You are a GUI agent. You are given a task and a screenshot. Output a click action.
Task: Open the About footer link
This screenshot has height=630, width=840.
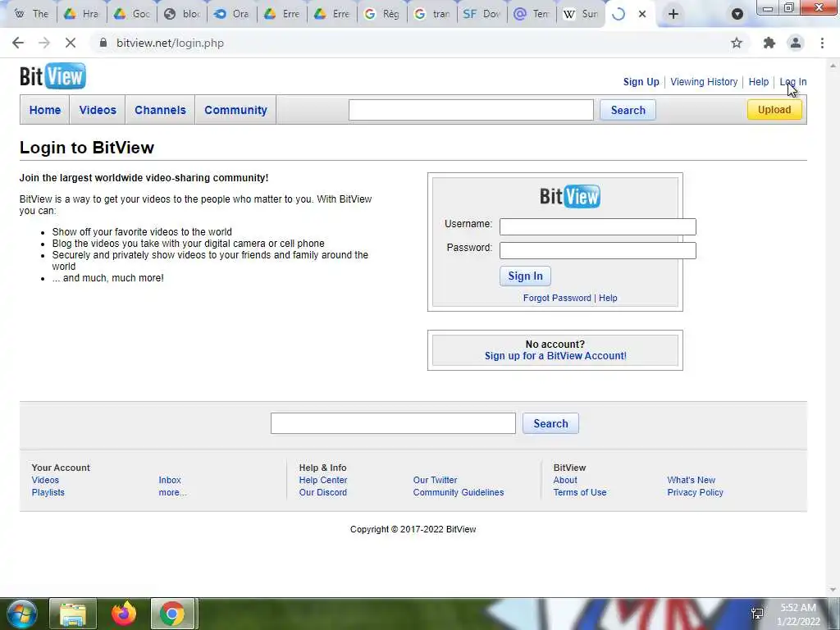click(x=565, y=480)
